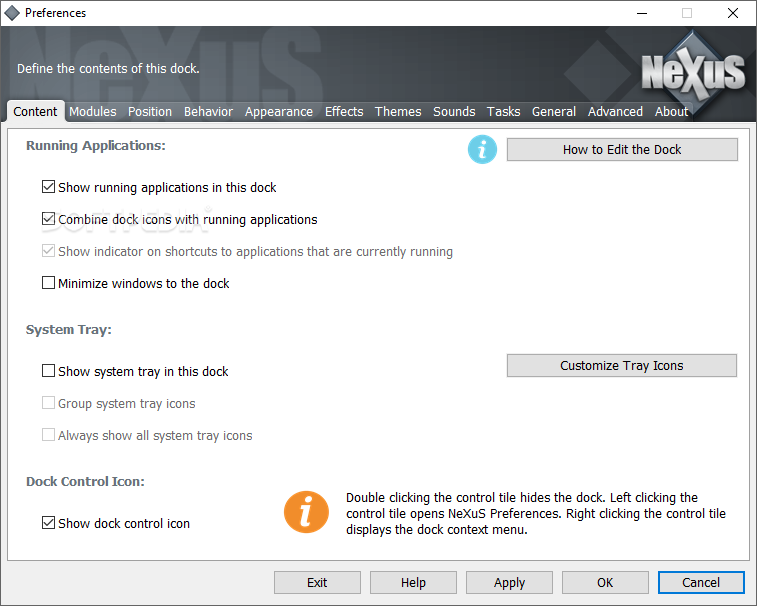Select the Content tab
Screen dimensions: 757x606
(x=35, y=112)
